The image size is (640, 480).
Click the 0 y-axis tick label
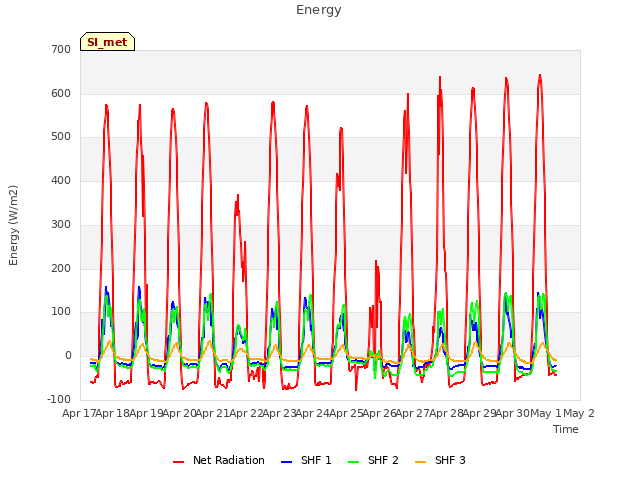click(x=68, y=356)
